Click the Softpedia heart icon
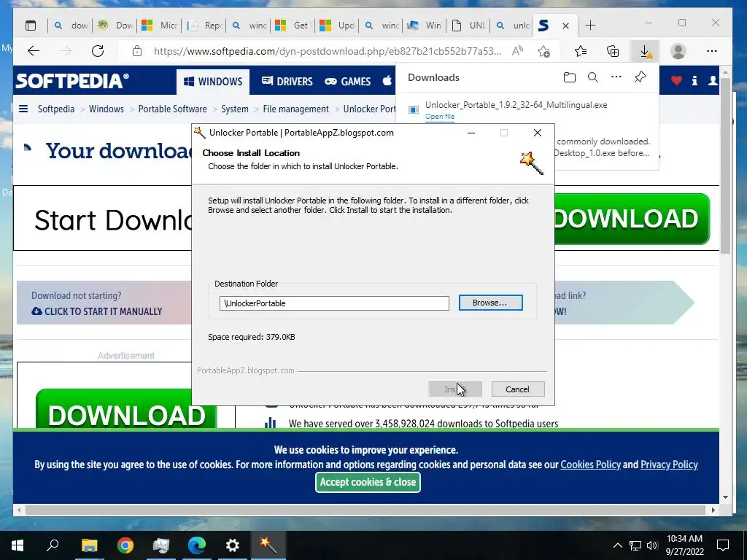 676,80
